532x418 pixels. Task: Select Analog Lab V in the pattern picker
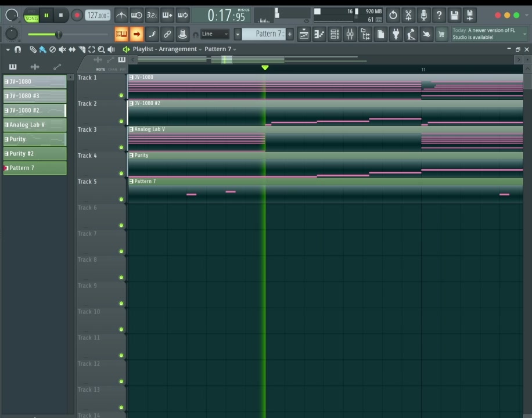35,125
